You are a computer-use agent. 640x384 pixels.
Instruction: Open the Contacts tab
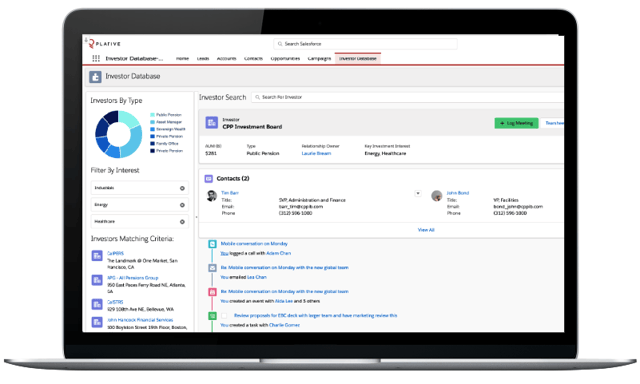253,58
